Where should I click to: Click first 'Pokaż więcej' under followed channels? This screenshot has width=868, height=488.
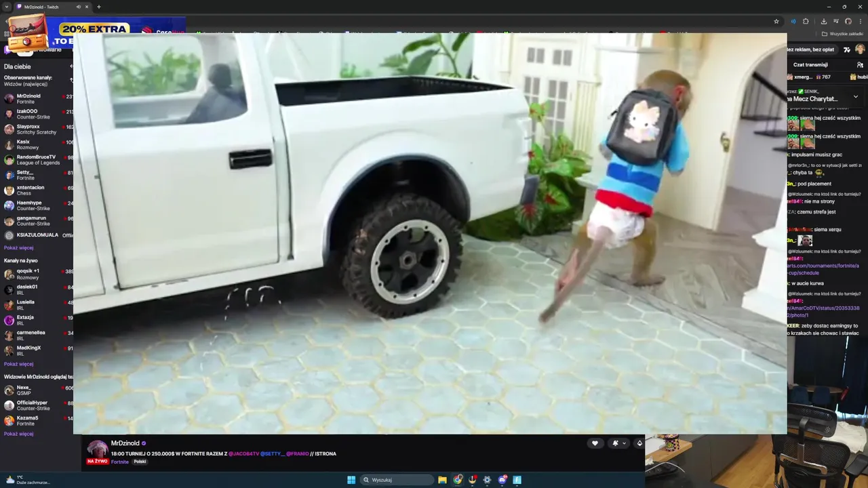(18, 248)
